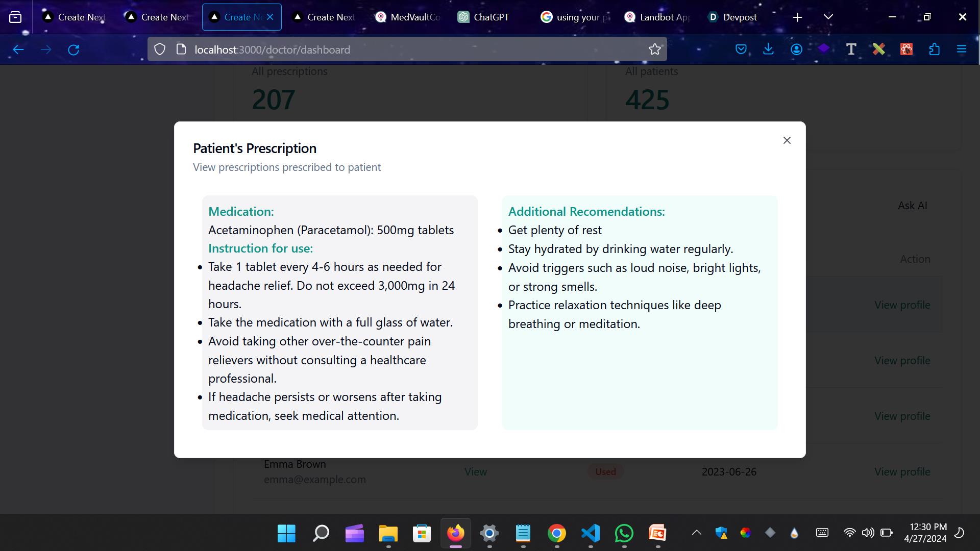Open the Firefox View tab overview

[15, 17]
